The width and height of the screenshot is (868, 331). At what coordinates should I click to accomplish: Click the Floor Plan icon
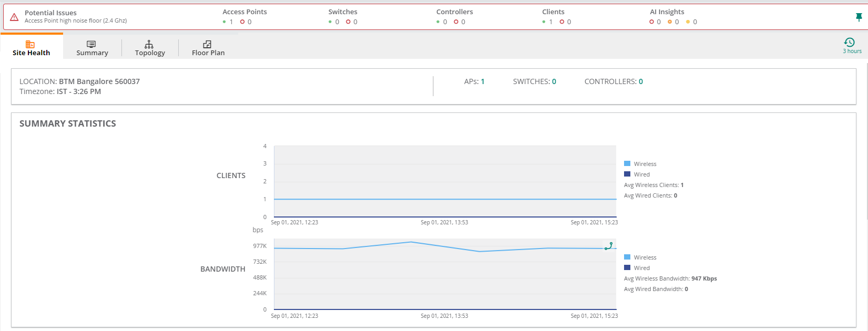[207, 44]
